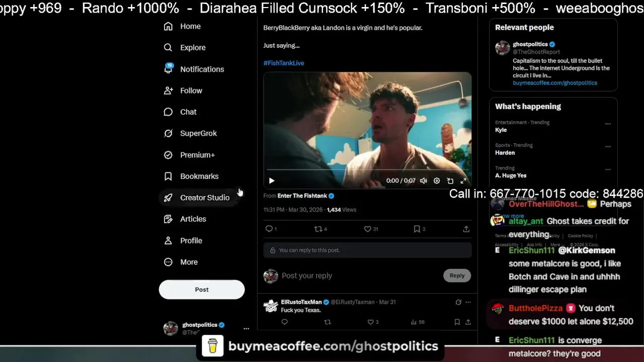Click the #FishTankLive hashtag
Viewport: 644px width, 362px height.
284,63
